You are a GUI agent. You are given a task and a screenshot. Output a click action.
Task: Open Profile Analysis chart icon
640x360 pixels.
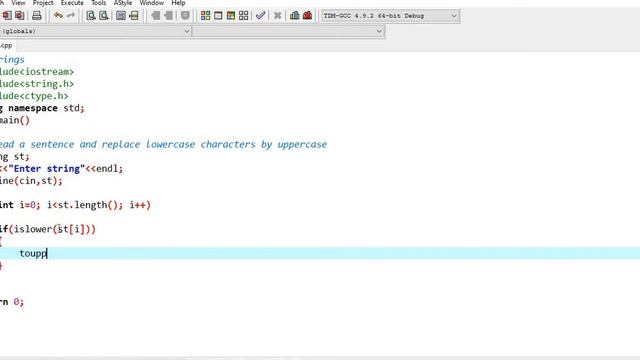click(295, 16)
